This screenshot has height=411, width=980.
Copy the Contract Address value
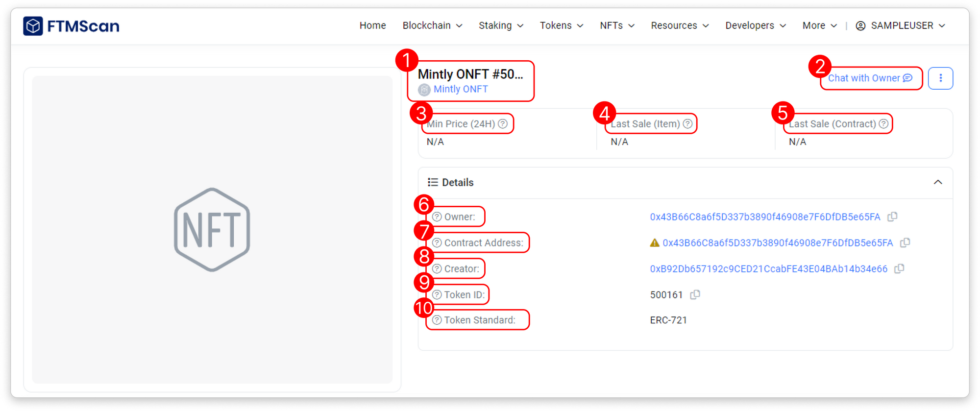905,242
